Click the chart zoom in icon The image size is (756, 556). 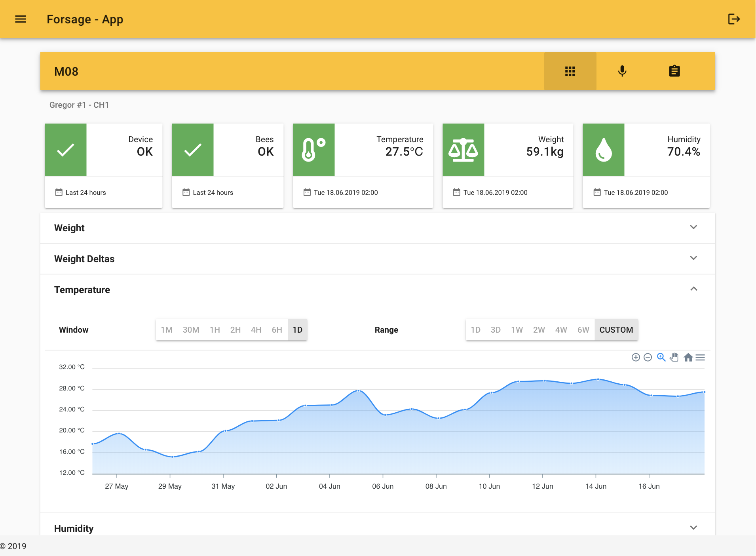[x=636, y=358]
